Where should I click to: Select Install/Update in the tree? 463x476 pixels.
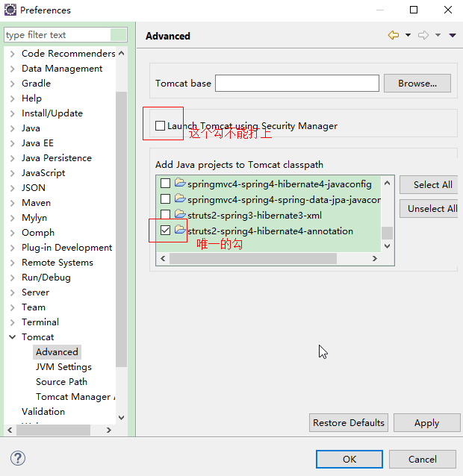[52, 113]
